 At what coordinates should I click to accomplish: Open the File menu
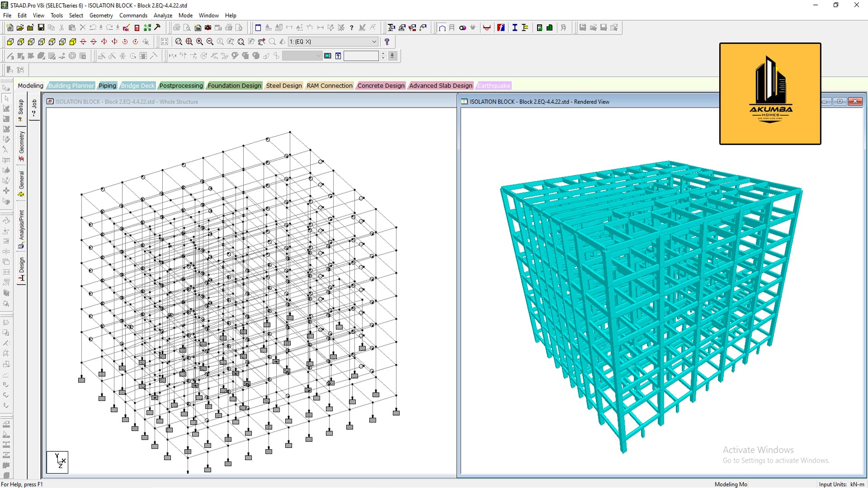click(7, 15)
